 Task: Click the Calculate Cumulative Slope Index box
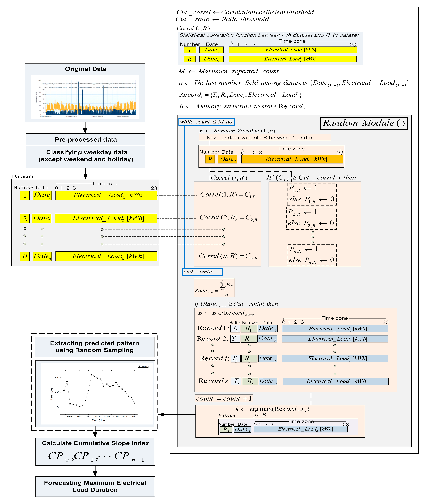pos(95,451)
